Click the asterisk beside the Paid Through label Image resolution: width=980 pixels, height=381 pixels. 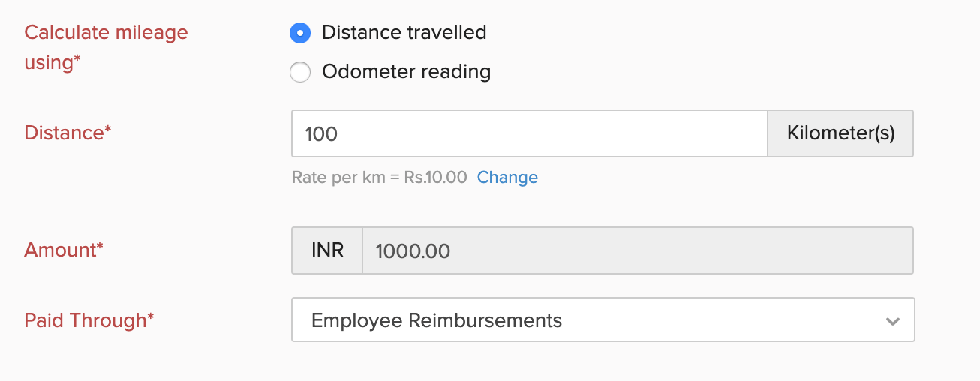(x=151, y=317)
